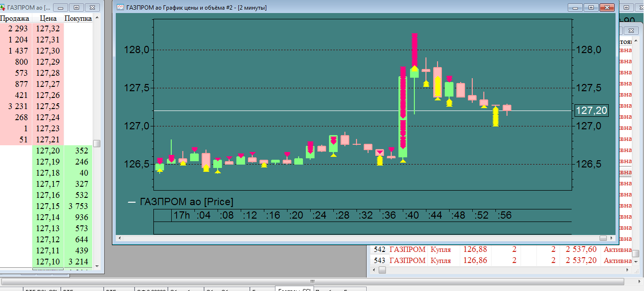Click Купля in order 542 row

pos(440,249)
